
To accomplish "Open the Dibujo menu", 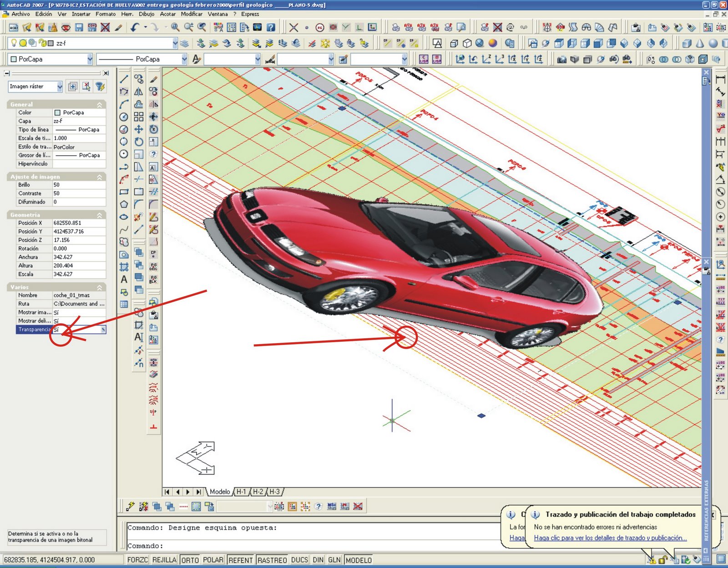I will click(x=147, y=14).
